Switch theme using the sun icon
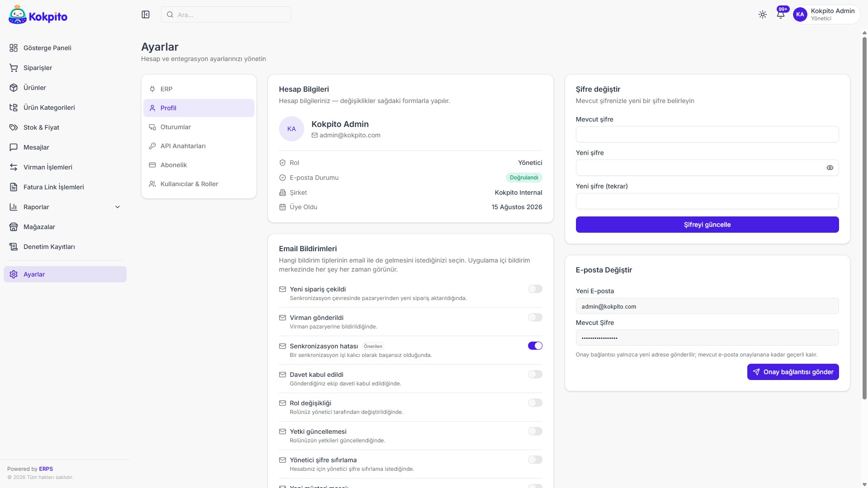Image resolution: width=868 pixels, height=488 pixels. (x=763, y=14)
